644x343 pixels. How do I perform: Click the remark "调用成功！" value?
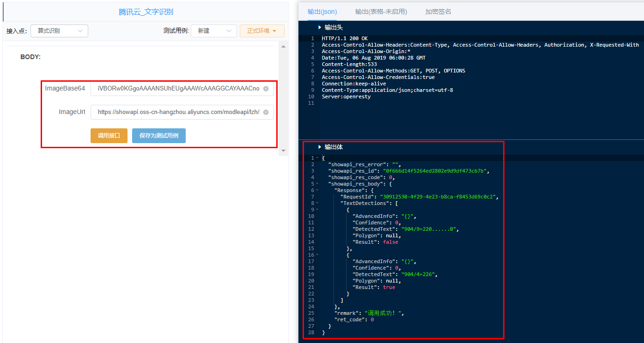(x=383, y=313)
